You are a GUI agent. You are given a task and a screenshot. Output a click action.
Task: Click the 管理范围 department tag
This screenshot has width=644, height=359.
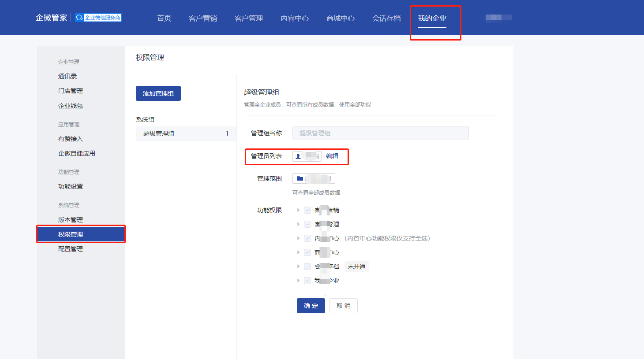314,178
